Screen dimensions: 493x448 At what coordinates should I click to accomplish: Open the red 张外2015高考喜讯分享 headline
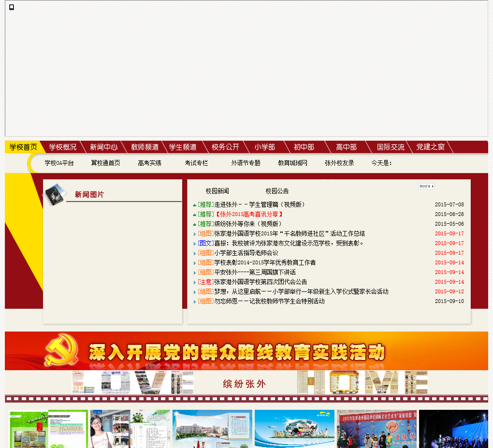249,215
